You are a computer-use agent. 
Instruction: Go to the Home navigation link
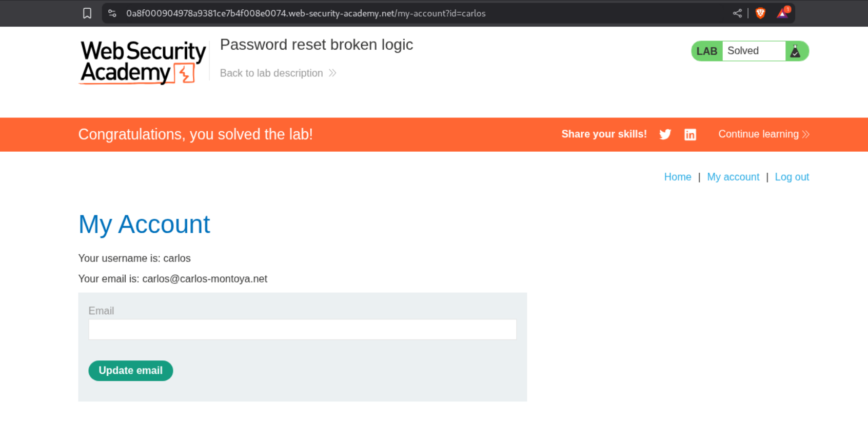click(x=677, y=177)
